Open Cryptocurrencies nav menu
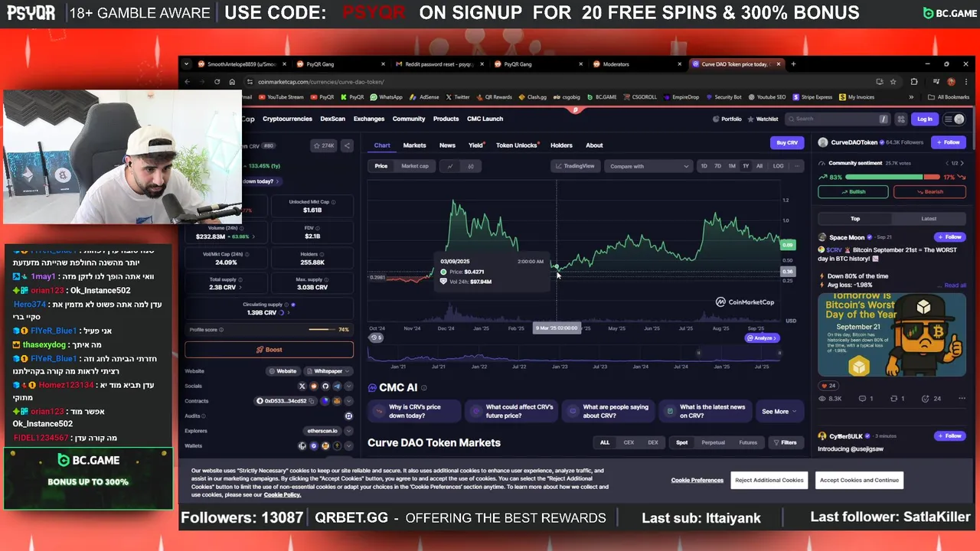 (287, 119)
